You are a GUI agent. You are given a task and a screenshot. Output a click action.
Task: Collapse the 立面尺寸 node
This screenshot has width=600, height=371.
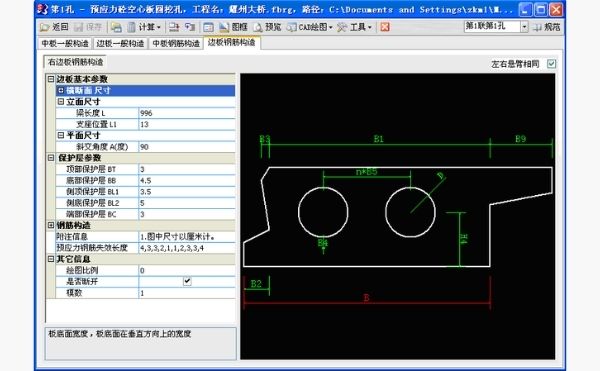[61, 102]
